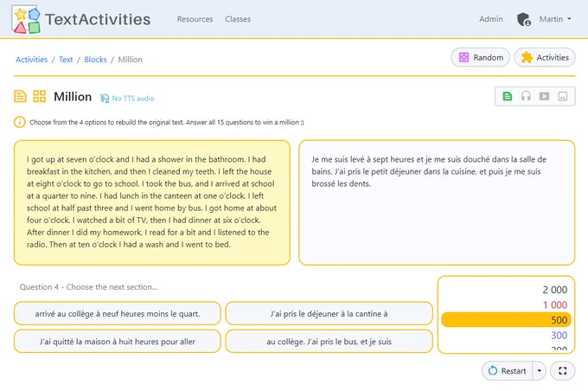This screenshot has width=588, height=391.
Task: Expand the Restart options dropdown arrow
Action: [x=540, y=371]
